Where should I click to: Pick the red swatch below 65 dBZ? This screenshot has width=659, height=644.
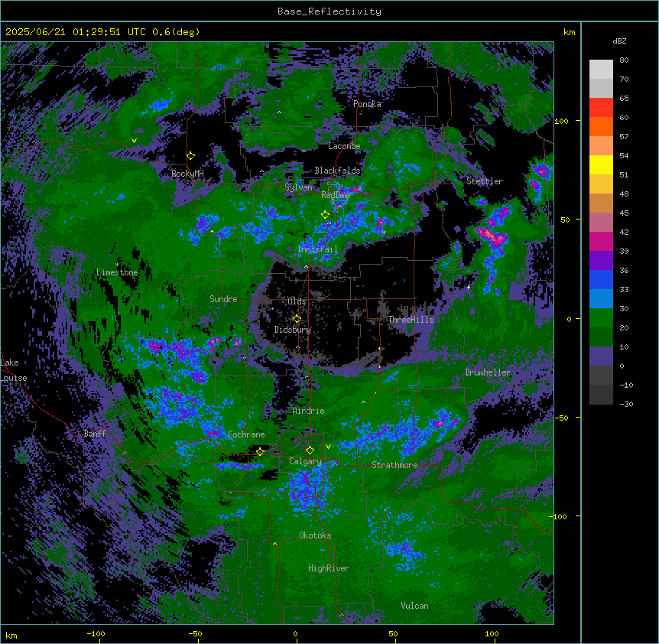[601, 108]
